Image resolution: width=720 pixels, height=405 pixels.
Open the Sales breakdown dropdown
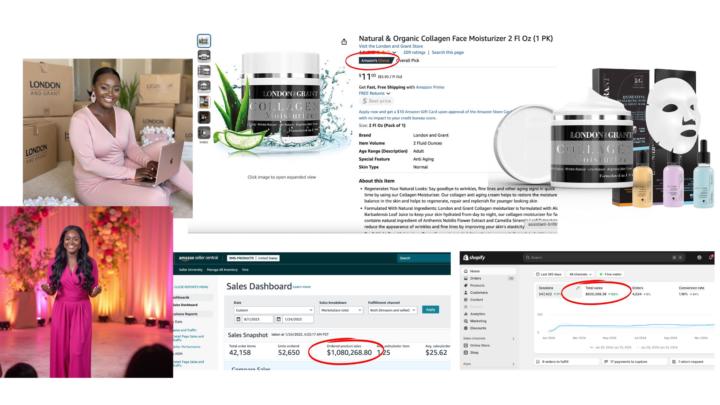click(x=341, y=310)
